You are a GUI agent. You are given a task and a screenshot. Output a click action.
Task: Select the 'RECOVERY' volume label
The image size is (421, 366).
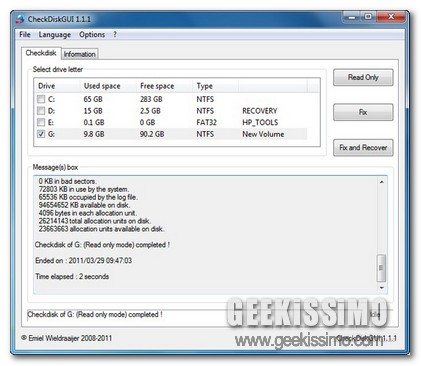(260, 111)
